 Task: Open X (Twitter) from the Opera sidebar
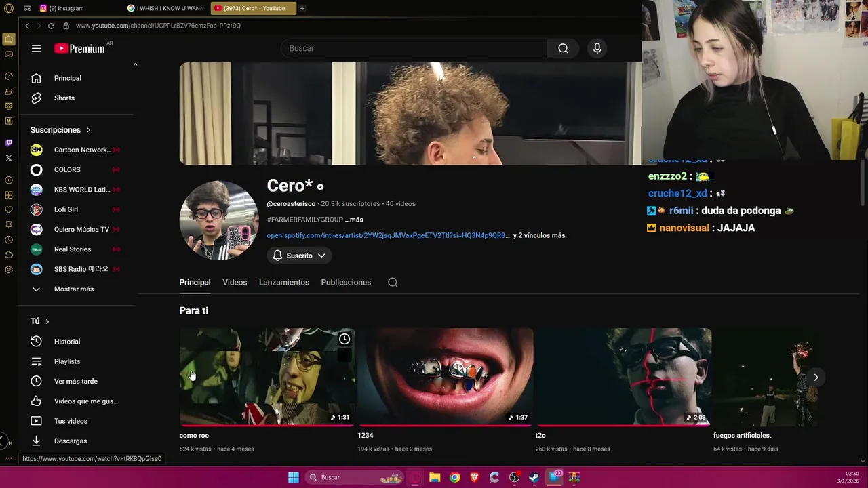(9, 157)
